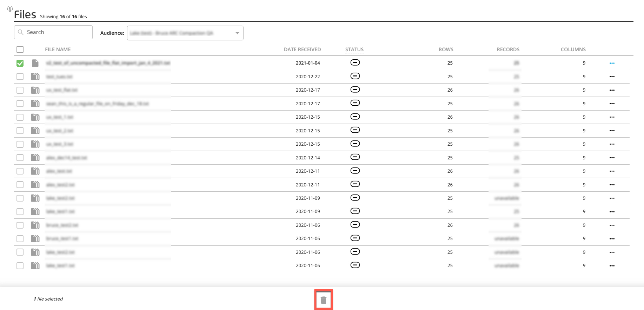Uncheck the selected 2021-01-04 file checkbox
This screenshot has width=644, height=310.
(20, 63)
